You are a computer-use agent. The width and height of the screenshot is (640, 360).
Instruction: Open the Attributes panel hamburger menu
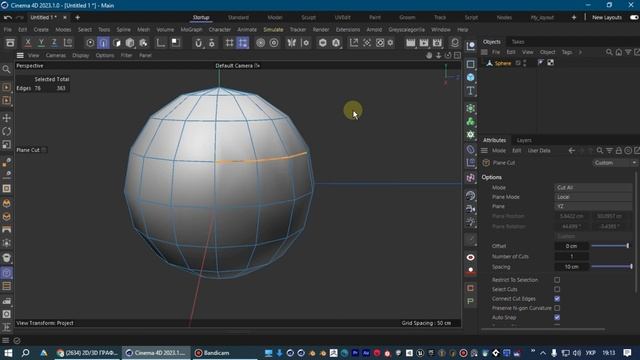[484, 151]
